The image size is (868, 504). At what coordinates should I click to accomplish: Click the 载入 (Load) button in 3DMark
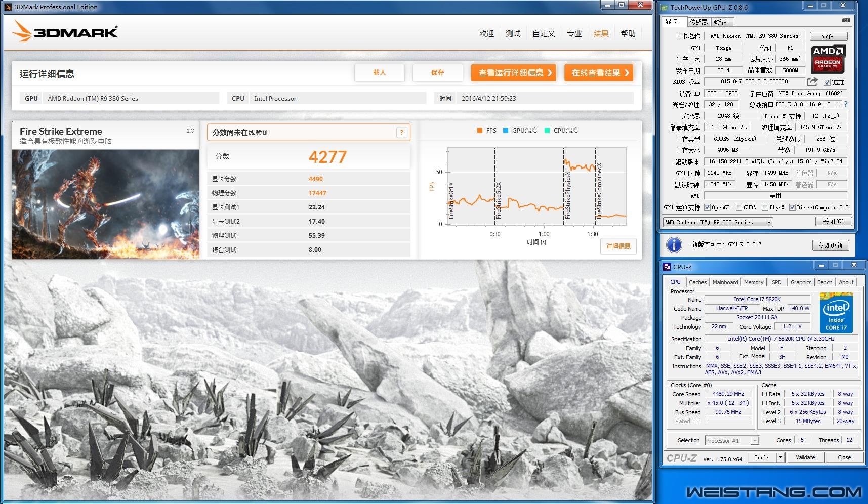(380, 72)
